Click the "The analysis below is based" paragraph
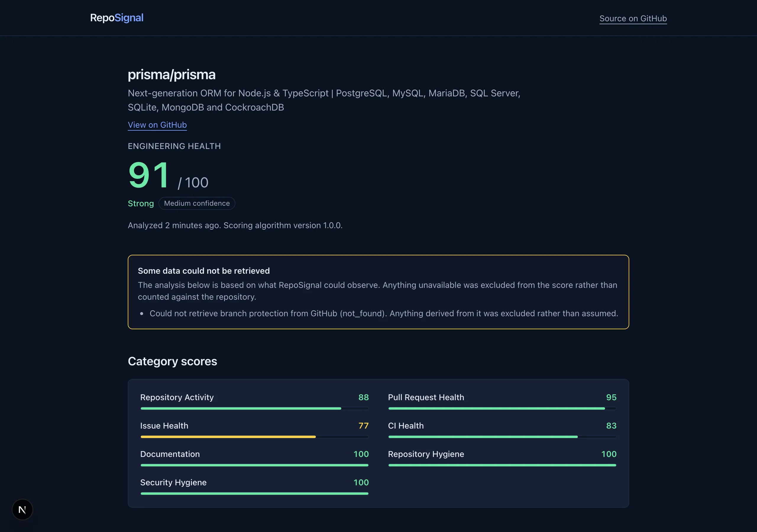The width and height of the screenshot is (757, 532). pyautogui.click(x=378, y=291)
